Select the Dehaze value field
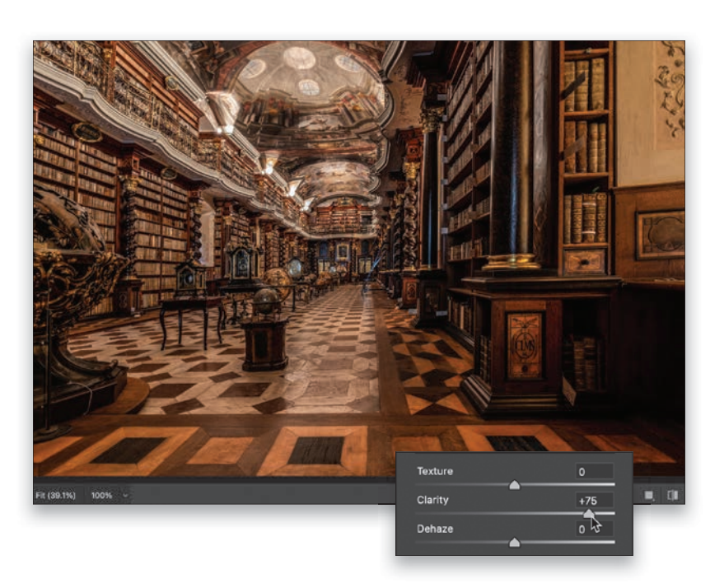 (594, 529)
